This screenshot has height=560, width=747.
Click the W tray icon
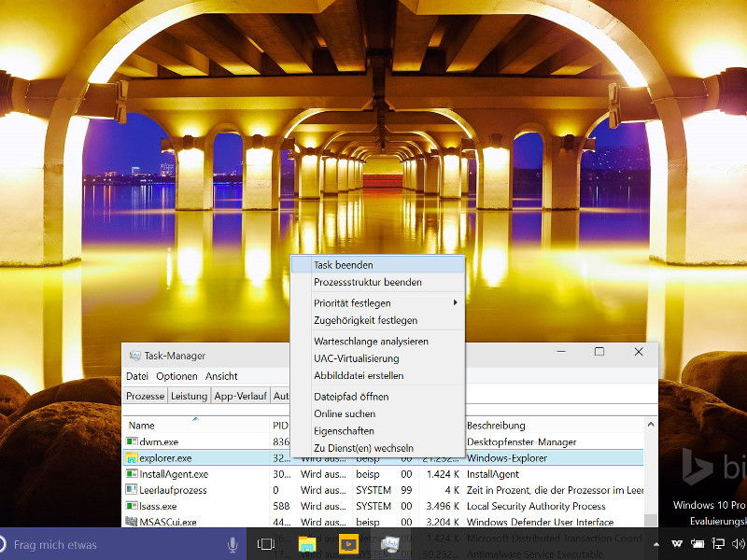676,543
